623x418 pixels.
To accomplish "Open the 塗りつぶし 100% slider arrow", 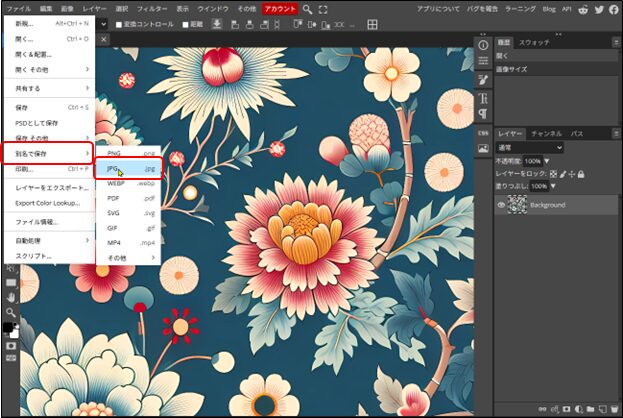I will point(553,186).
